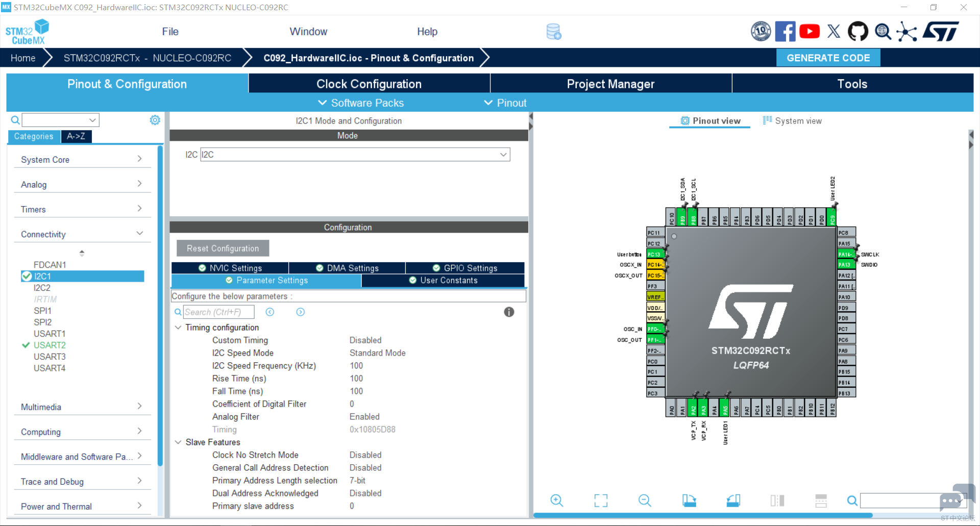Click the ST logo icon
Viewport: 980px width, 526px height.
(x=941, y=32)
